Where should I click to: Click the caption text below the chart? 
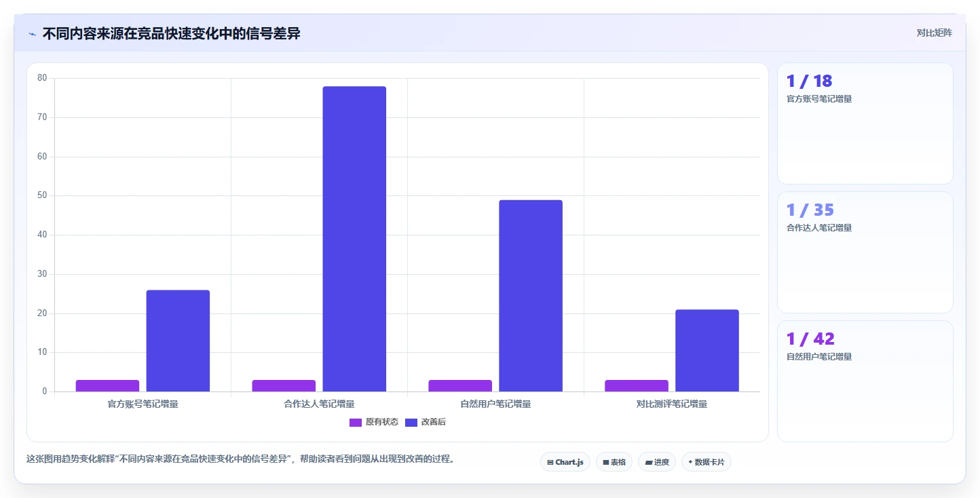[x=240, y=459]
